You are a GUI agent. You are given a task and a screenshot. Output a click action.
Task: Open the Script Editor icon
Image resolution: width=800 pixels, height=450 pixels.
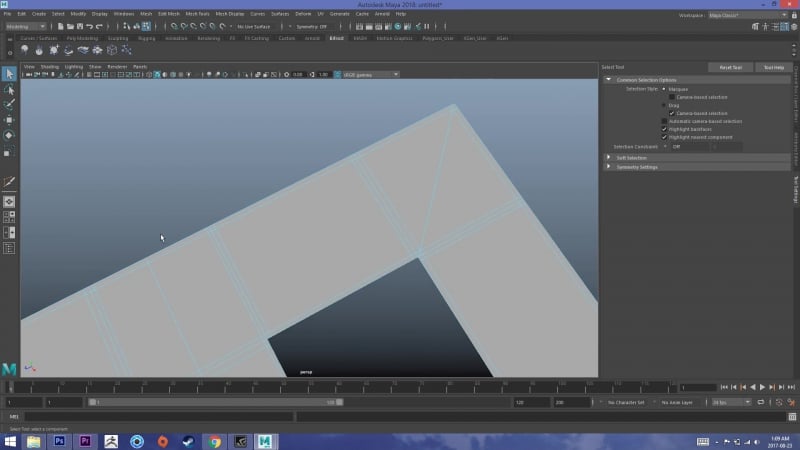coord(792,417)
